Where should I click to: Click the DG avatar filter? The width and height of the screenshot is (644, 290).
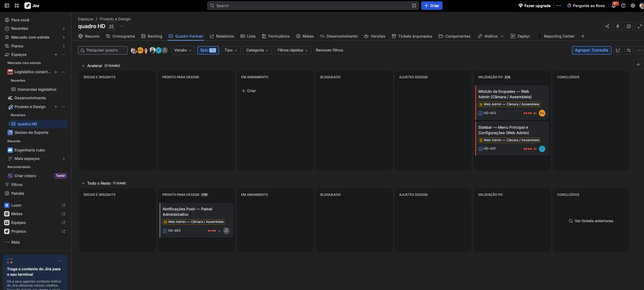click(x=140, y=50)
